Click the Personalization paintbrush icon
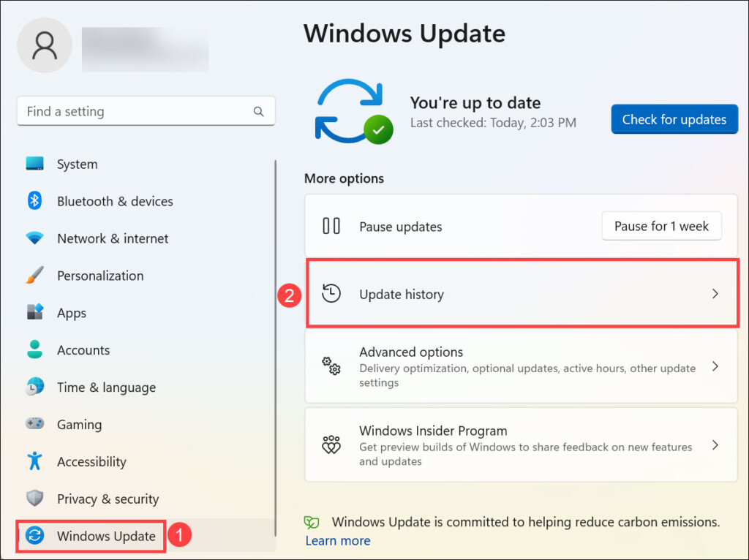Image resolution: width=749 pixels, height=560 pixels. (34, 275)
